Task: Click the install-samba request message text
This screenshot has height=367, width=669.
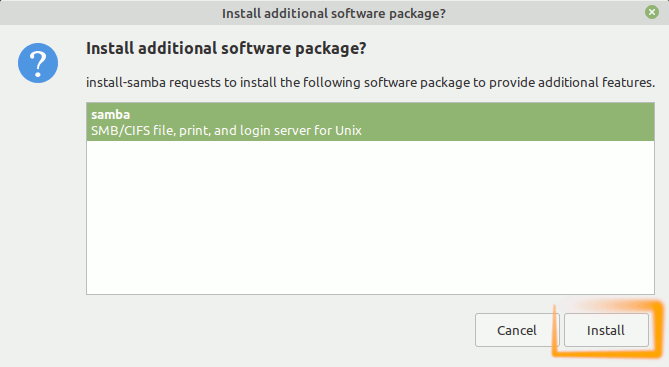Action: pyautogui.click(x=370, y=82)
